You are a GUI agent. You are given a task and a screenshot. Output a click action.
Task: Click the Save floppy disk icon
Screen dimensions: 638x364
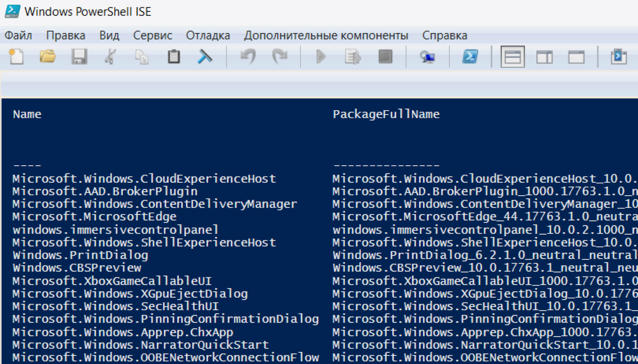pyautogui.click(x=79, y=57)
